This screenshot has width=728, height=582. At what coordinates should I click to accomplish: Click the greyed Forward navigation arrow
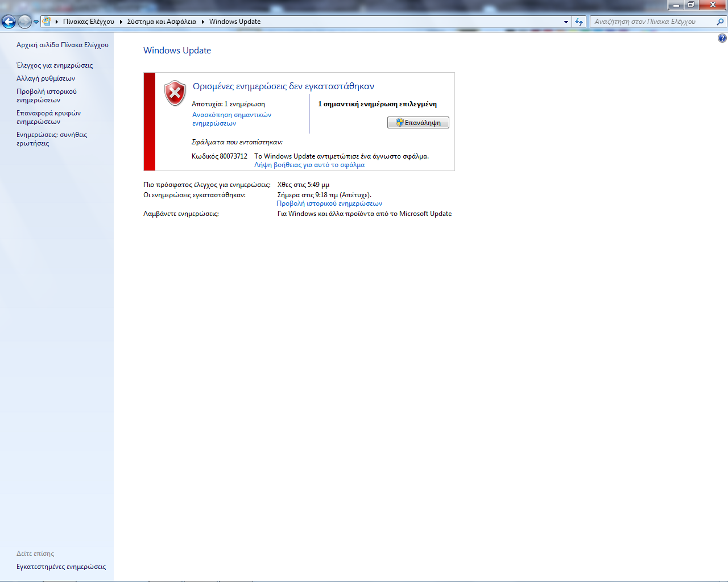(24, 22)
